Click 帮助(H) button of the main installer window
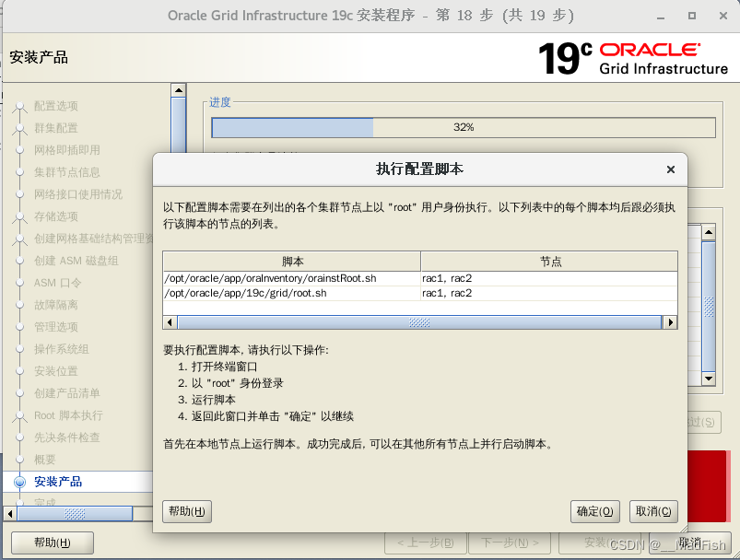This screenshot has width=740, height=560. 53,542
